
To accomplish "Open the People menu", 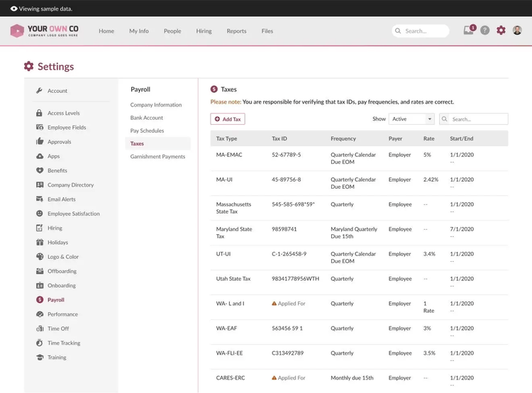I will (172, 31).
